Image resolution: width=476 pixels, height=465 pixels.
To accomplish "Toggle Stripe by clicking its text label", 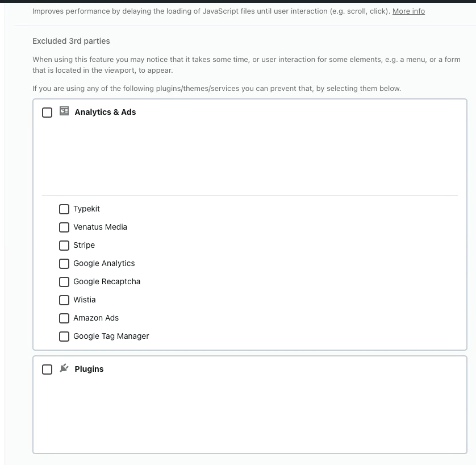I will click(x=83, y=246).
